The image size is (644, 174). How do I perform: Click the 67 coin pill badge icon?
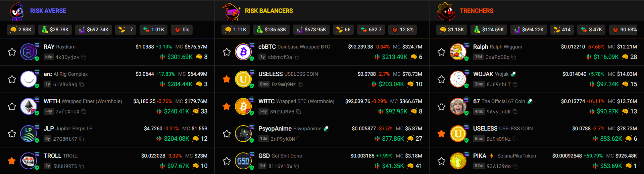(x=530, y=101)
